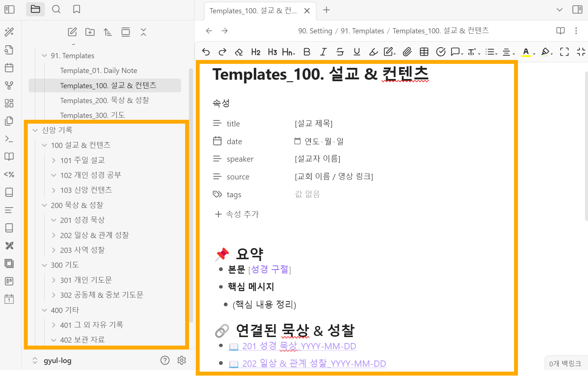588x376 pixels.
Task: Insert a checkbox task from the toolbar
Action: [x=441, y=52]
